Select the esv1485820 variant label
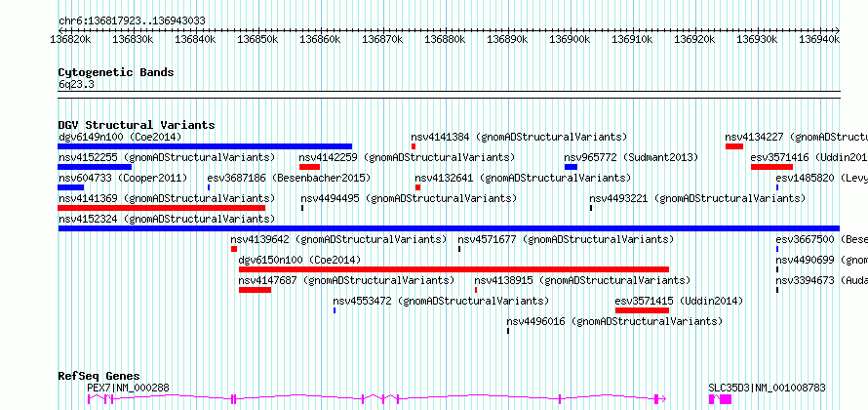Viewport: 868px width, 410px height. pos(821,178)
